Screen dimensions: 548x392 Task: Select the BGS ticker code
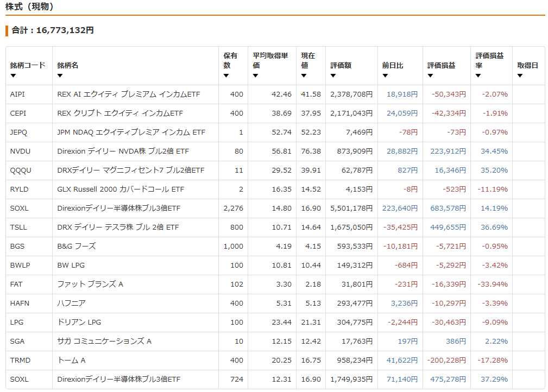click(x=17, y=246)
